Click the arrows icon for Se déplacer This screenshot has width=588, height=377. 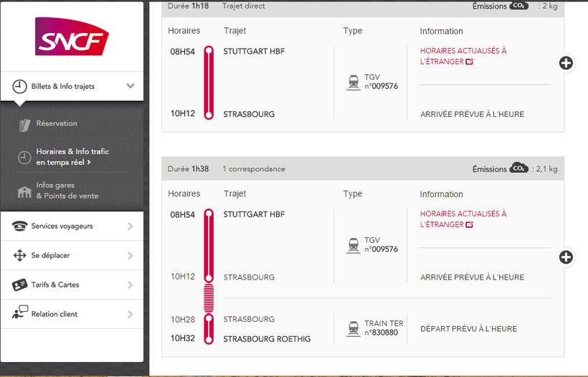pos(20,256)
